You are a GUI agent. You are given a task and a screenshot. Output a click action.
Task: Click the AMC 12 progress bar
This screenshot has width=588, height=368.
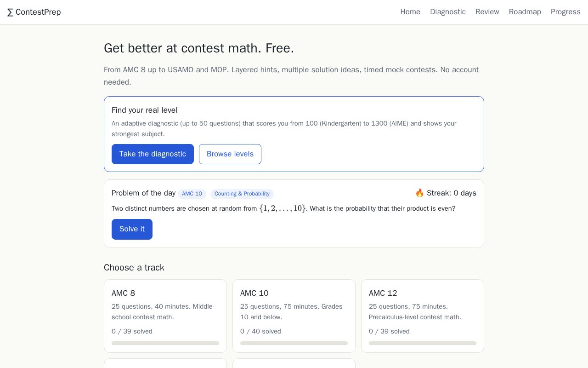click(x=423, y=343)
